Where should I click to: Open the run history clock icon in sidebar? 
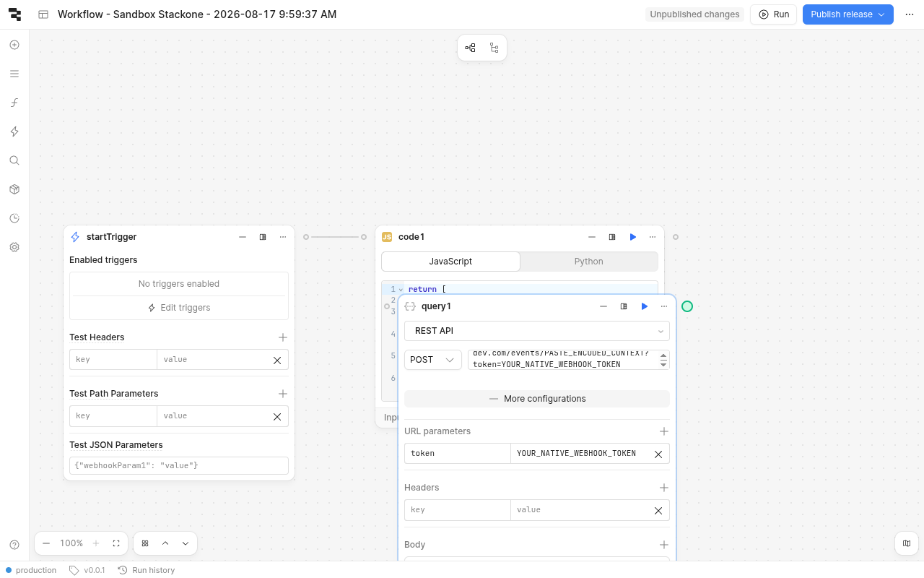coord(14,218)
